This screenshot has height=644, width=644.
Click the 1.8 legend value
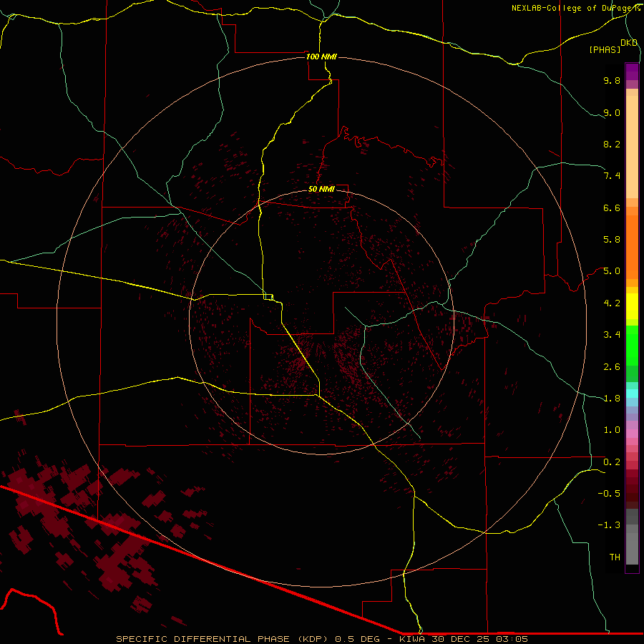click(x=612, y=399)
